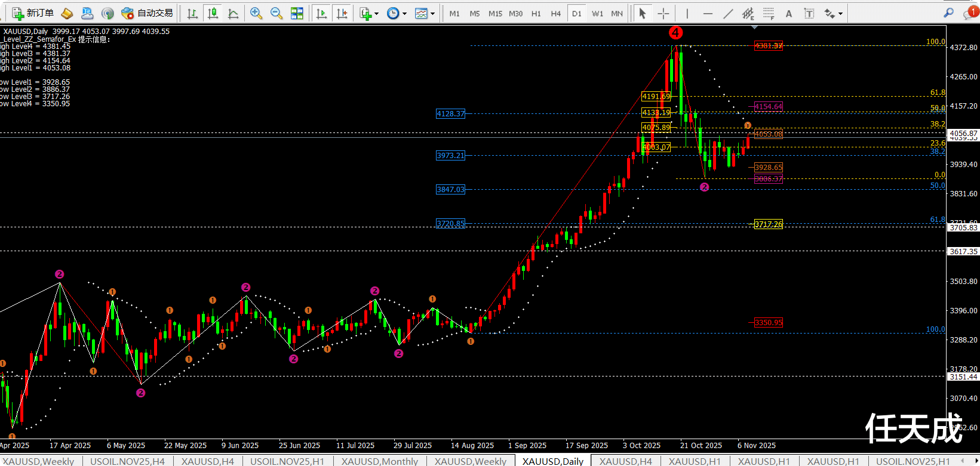The width and height of the screenshot is (980, 466).
Task: Select the M15 timeframe
Action: 495,13
